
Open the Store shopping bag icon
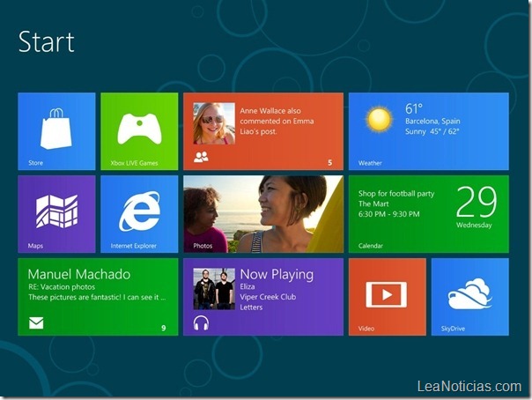pos(56,129)
